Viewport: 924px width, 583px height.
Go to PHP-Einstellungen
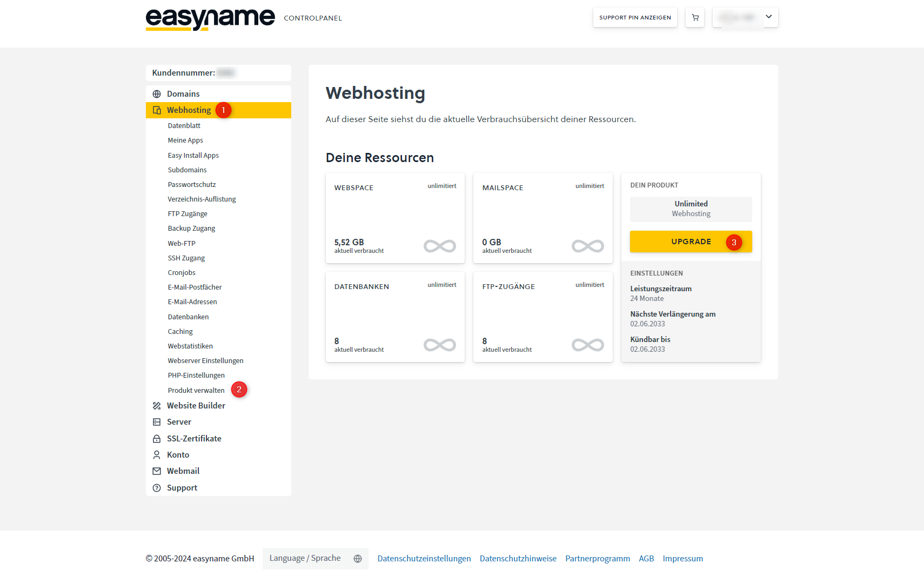[x=196, y=376]
